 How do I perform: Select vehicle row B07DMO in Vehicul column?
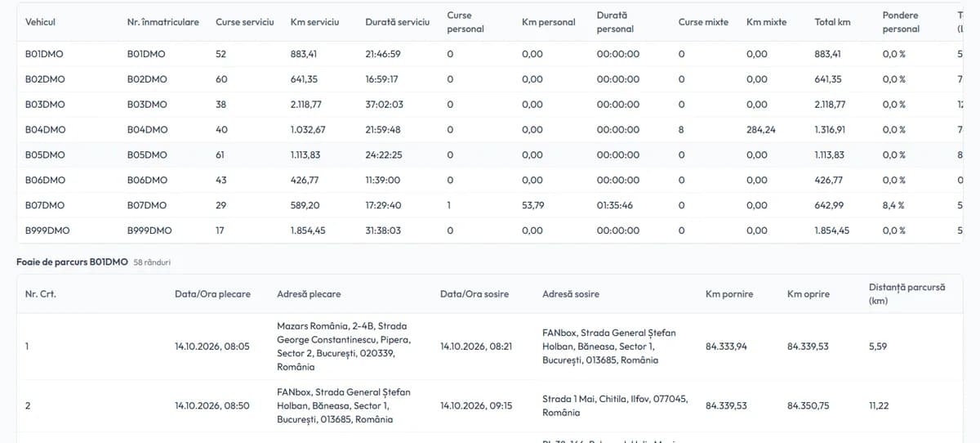click(x=45, y=206)
